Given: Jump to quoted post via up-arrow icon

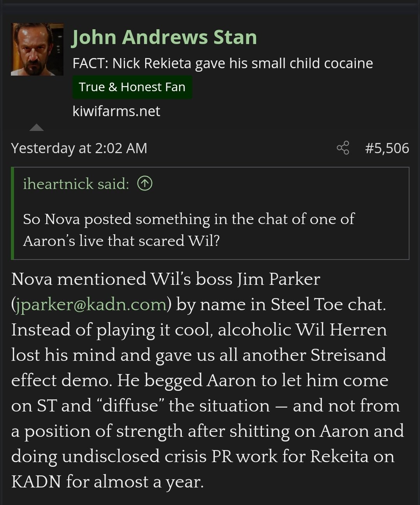Looking at the screenshot, I should click(x=145, y=184).
